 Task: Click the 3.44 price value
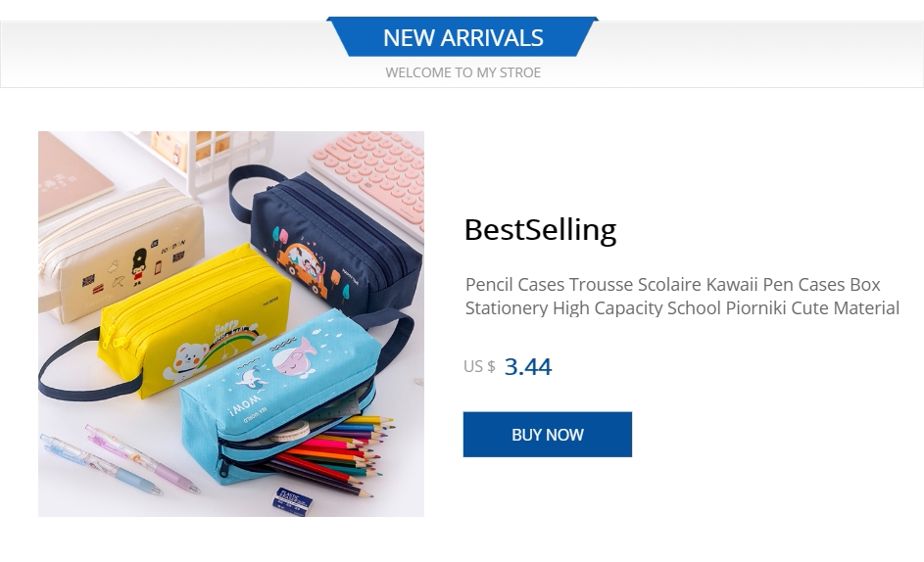click(x=528, y=366)
